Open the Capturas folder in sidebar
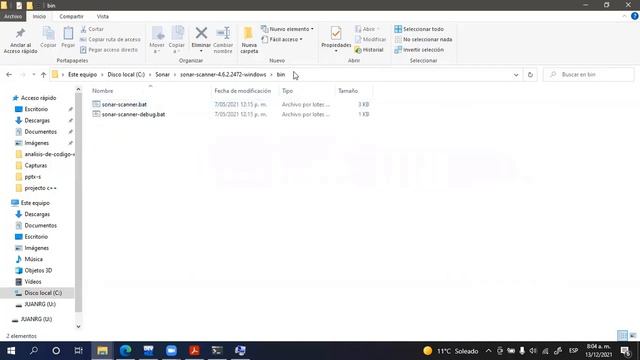 [x=36, y=166]
